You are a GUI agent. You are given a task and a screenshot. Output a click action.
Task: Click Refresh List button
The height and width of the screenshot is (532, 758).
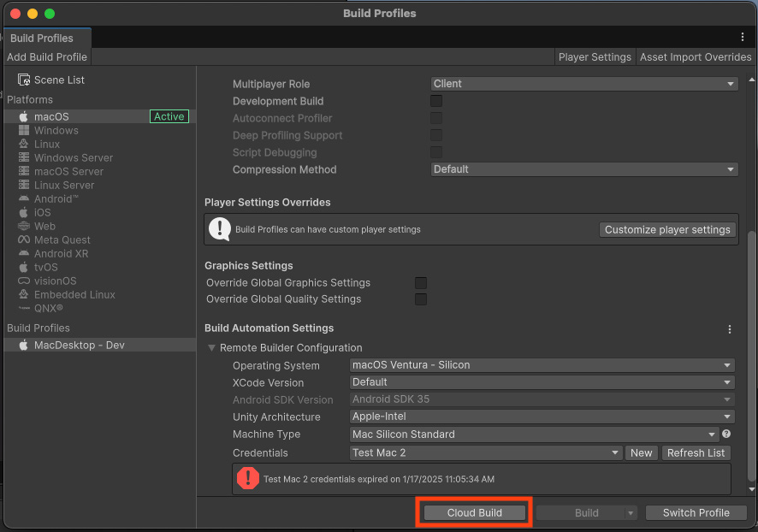point(696,452)
